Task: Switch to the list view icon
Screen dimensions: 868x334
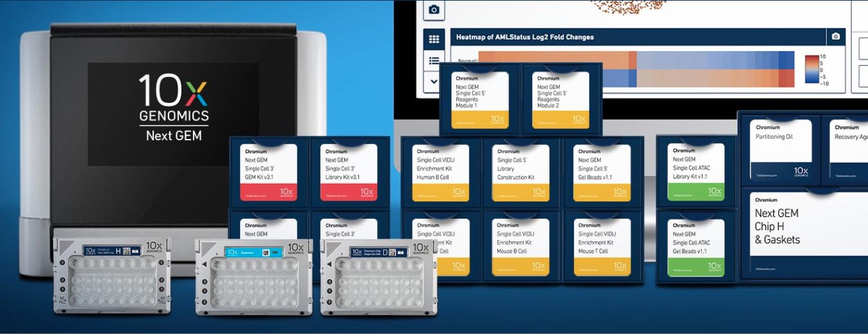Action: click(x=434, y=60)
